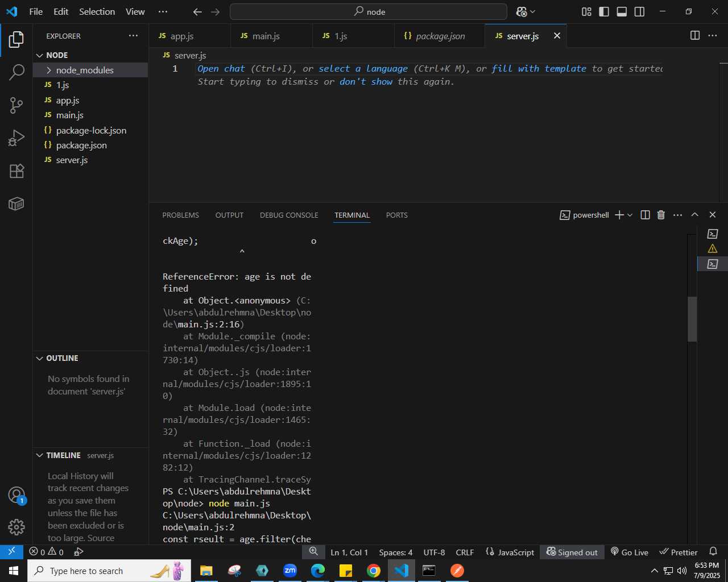Image resolution: width=728 pixels, height=582 pixels.
Task: Open the hidden menus ellipsis in menu bar
Action: point(163,11)
